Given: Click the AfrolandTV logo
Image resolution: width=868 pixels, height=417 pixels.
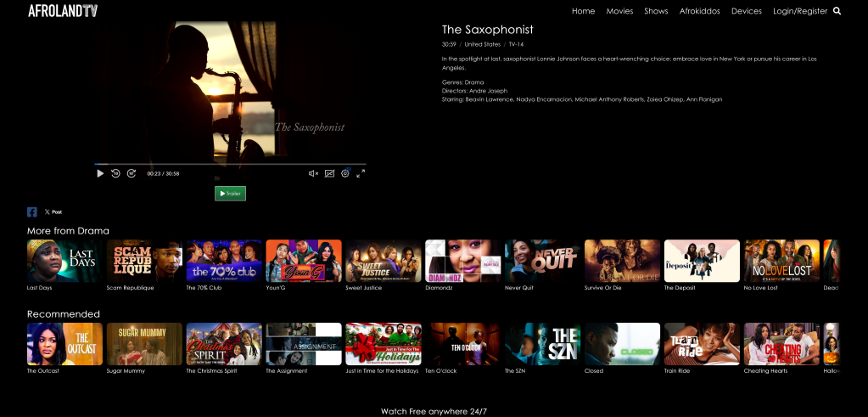Looking at the screenshot, I should 63,11.
